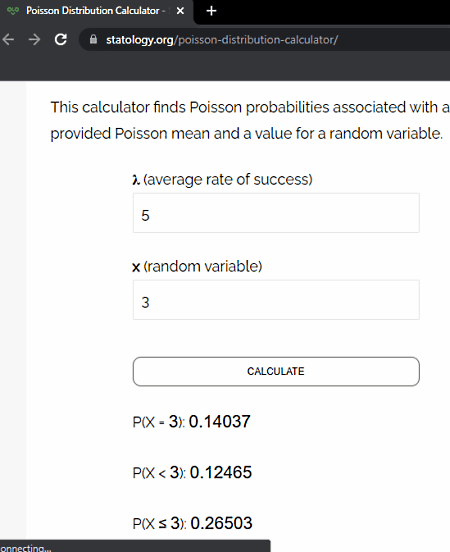450x552 pixels.
Task: Focus the λ average rate input field
Action: click(276, 213)
